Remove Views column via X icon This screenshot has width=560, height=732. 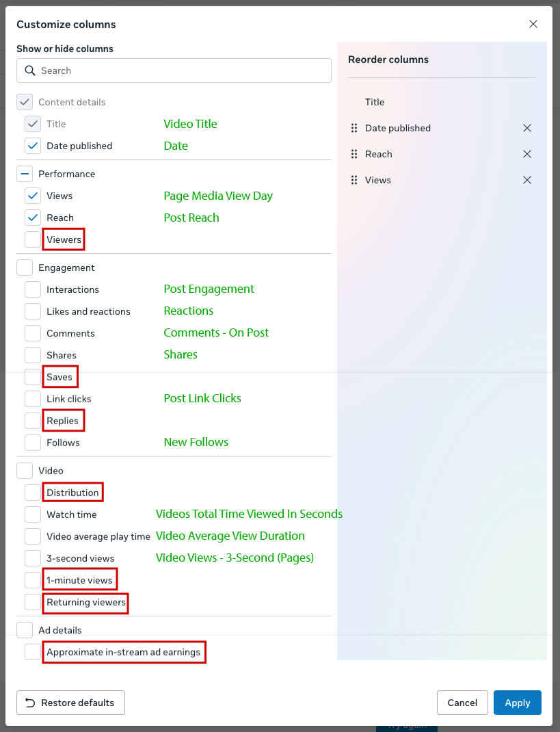coord(527,180)
